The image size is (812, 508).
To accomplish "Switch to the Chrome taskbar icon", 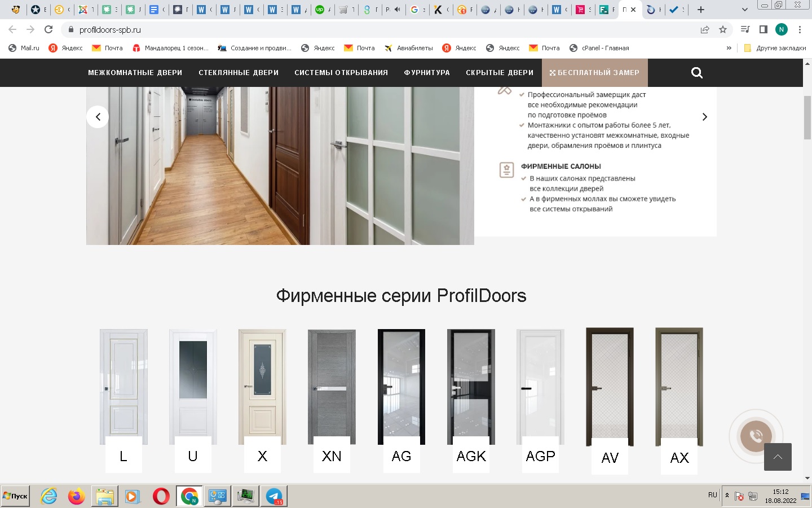I will click(x=189, y=496).
